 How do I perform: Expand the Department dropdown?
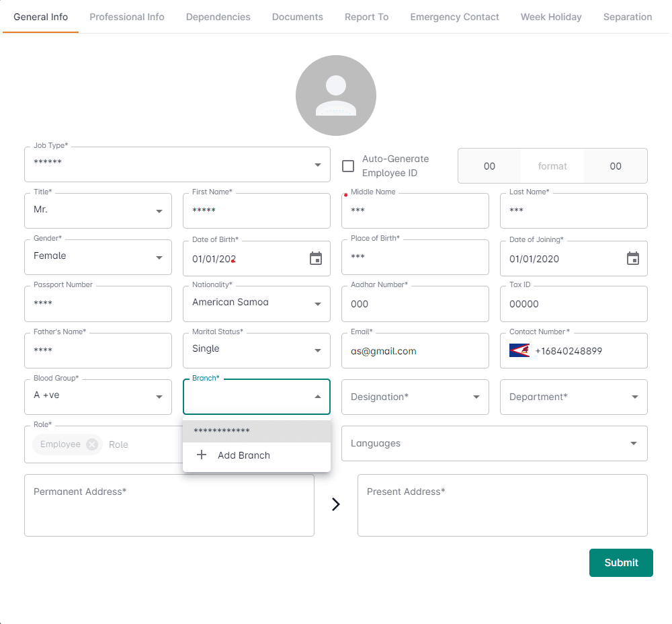click(635, 397)
